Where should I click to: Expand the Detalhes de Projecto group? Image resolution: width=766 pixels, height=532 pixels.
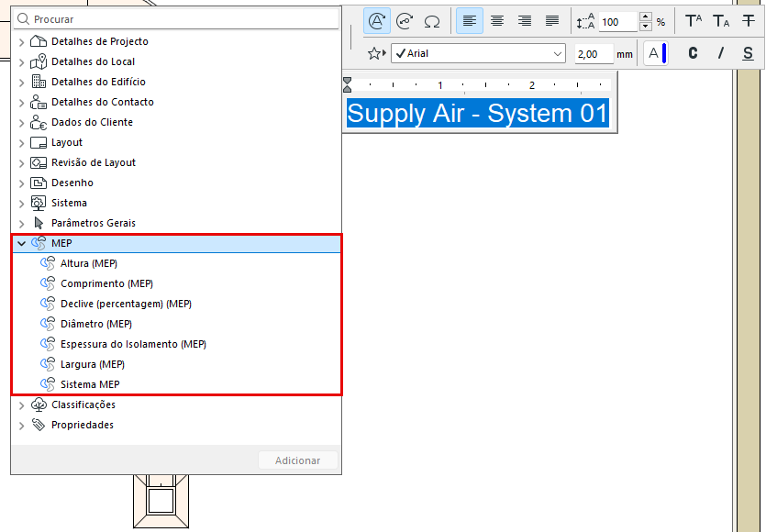21,42
